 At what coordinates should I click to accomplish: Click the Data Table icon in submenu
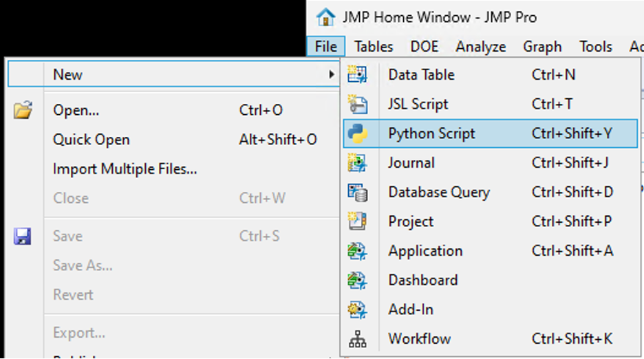click(x=358, y=74)
